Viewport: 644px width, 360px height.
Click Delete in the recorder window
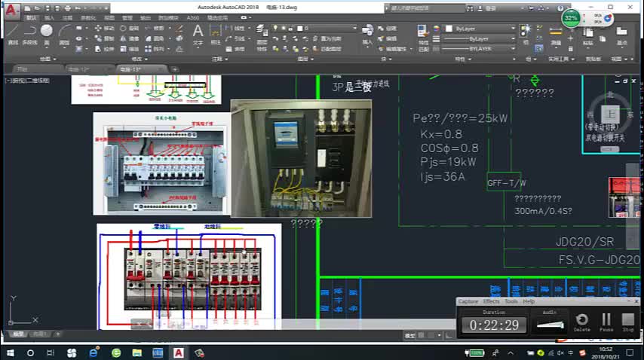pos(581,322)
